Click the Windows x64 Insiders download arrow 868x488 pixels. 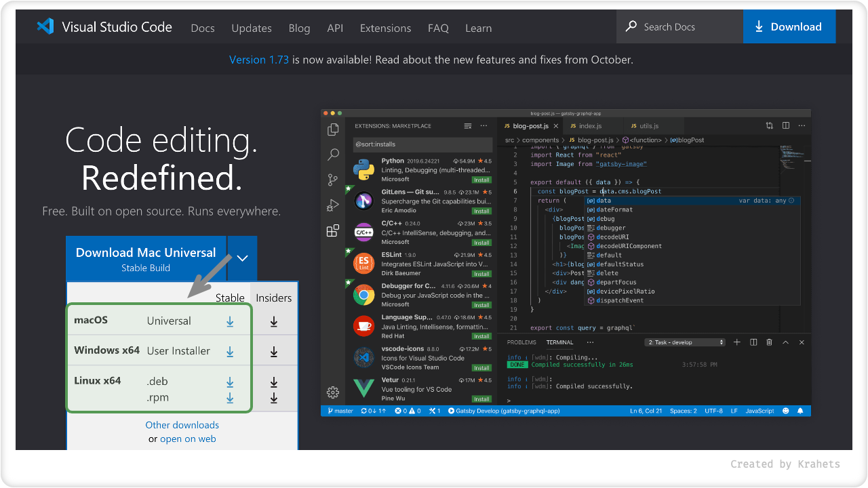[274, 352]
